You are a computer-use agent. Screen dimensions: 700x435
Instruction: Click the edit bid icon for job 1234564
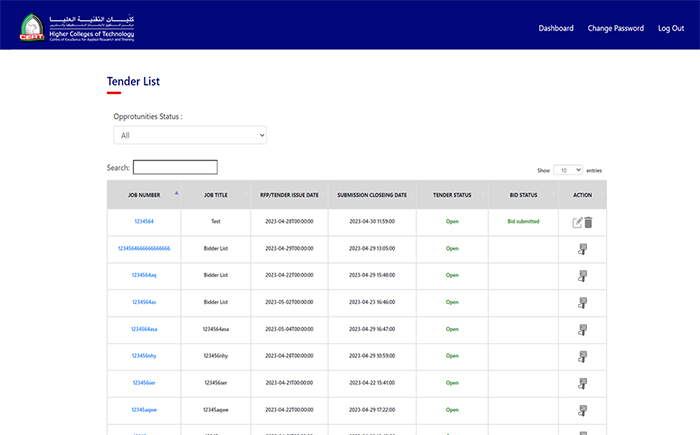[577, 222]
